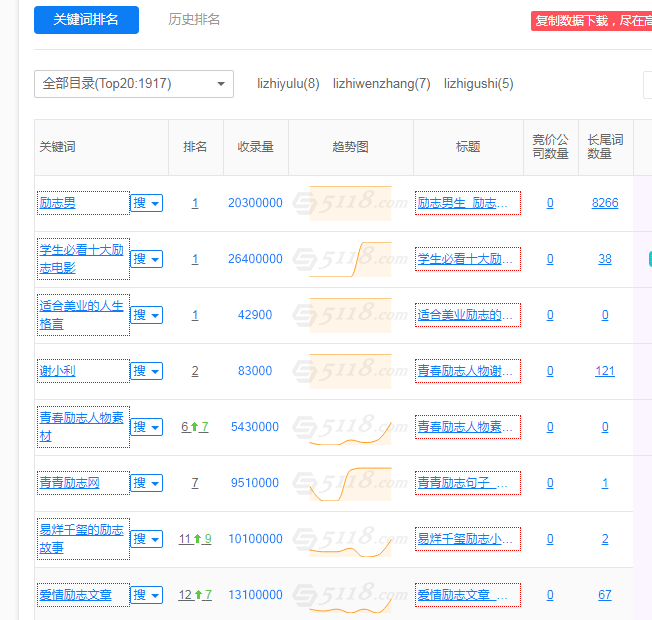This screenshot has height=620, width=652.
Task: Switch to the 关键词排名 tab
Action: (86, 20)
